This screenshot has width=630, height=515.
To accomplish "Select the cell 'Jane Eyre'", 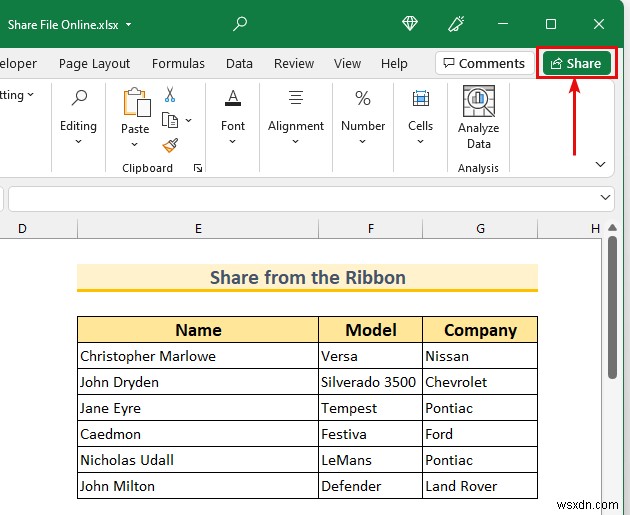I will pos(198,408).
